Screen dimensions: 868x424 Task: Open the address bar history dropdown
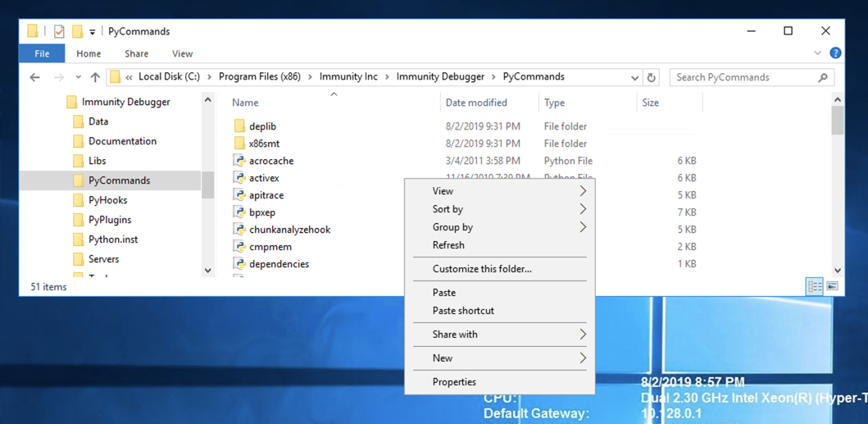tap(635, 78)
